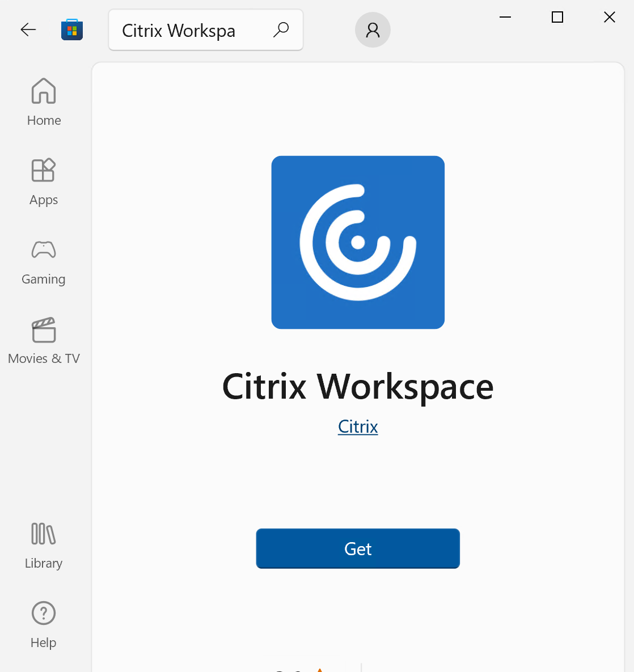Click the Citrix Workspace title text
The image size is (634, 672).
click(358, 387)
